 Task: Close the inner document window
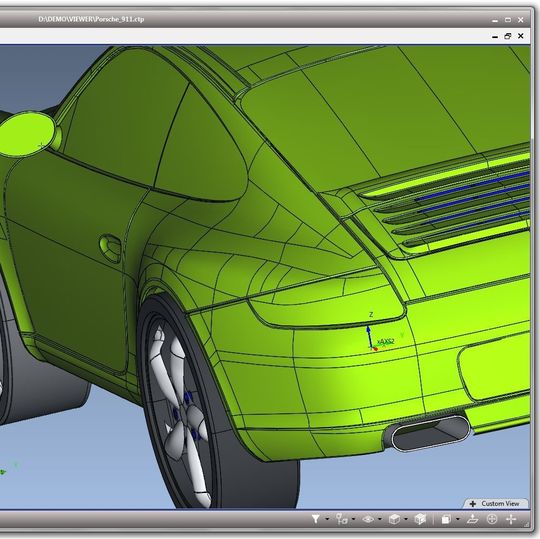coord(521,36)
